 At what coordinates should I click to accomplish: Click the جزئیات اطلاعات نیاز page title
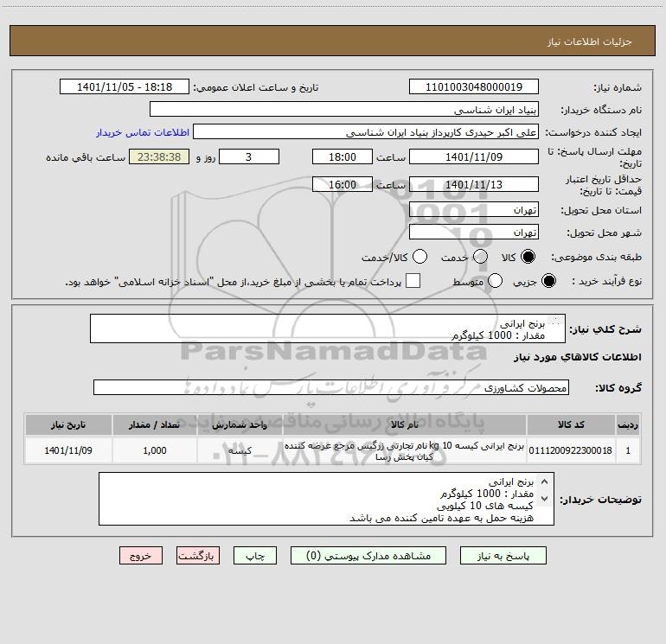click(x=590, y=41)
